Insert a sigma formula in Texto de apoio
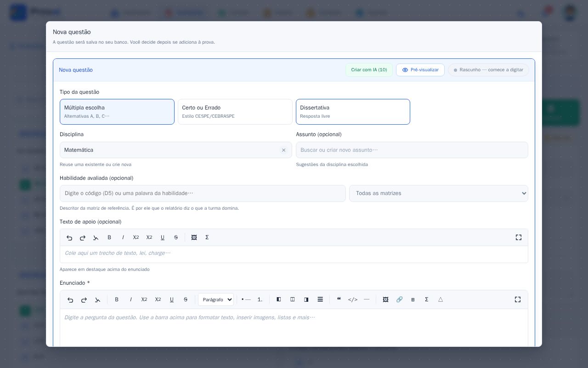Image resolution: width=588 pixels, height=368 pixels. (207, 237)
